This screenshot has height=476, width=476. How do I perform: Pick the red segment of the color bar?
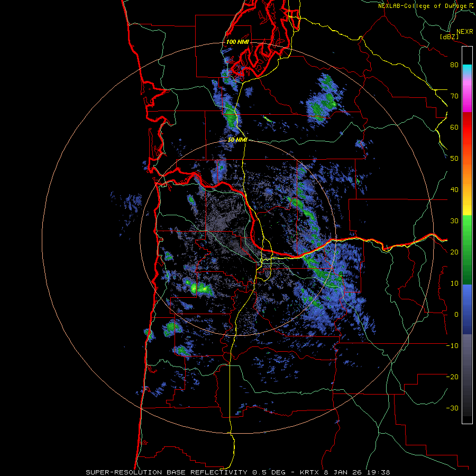[x=467, y=127]
